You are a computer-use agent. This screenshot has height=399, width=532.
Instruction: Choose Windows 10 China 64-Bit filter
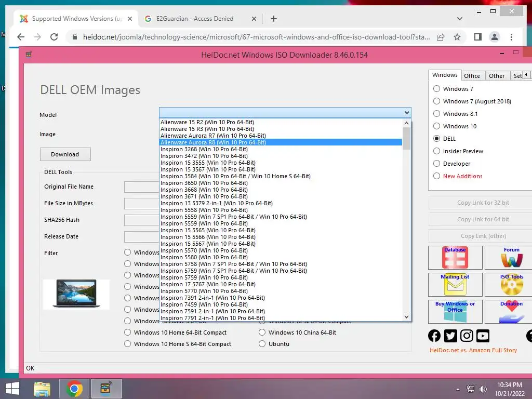262,332
